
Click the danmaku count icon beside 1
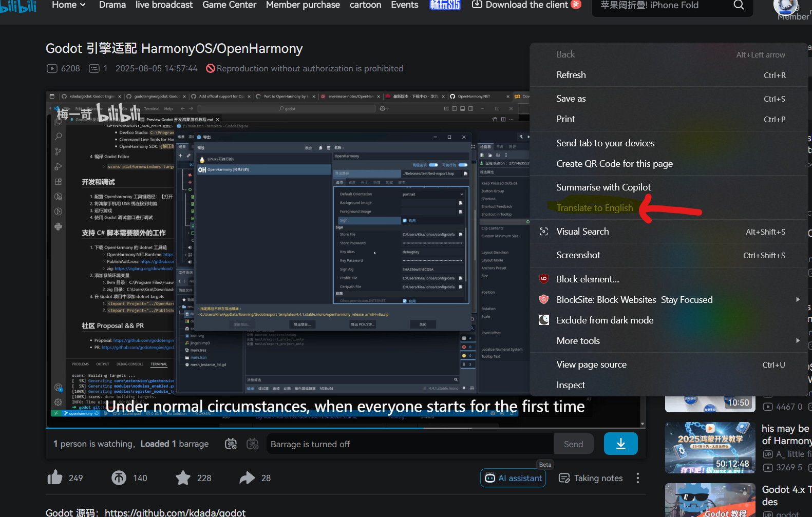(x=94, y=68)
